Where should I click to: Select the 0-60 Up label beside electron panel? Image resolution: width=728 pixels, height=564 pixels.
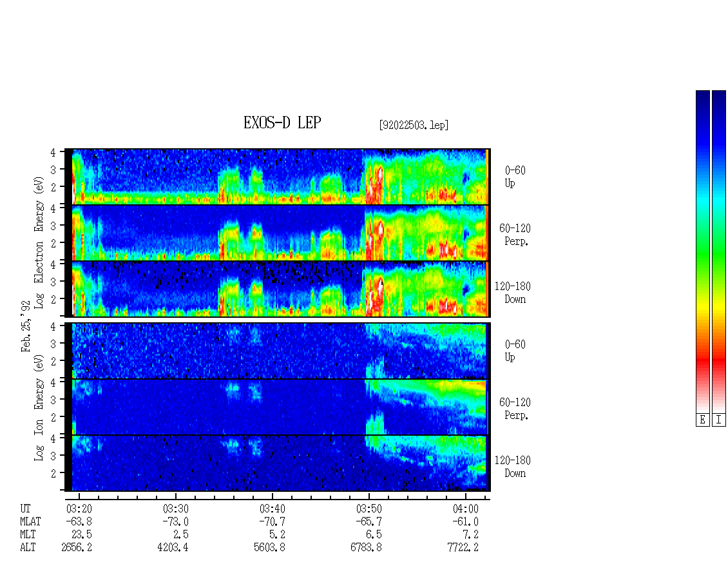pyautogui.click(x=515, y=177)
